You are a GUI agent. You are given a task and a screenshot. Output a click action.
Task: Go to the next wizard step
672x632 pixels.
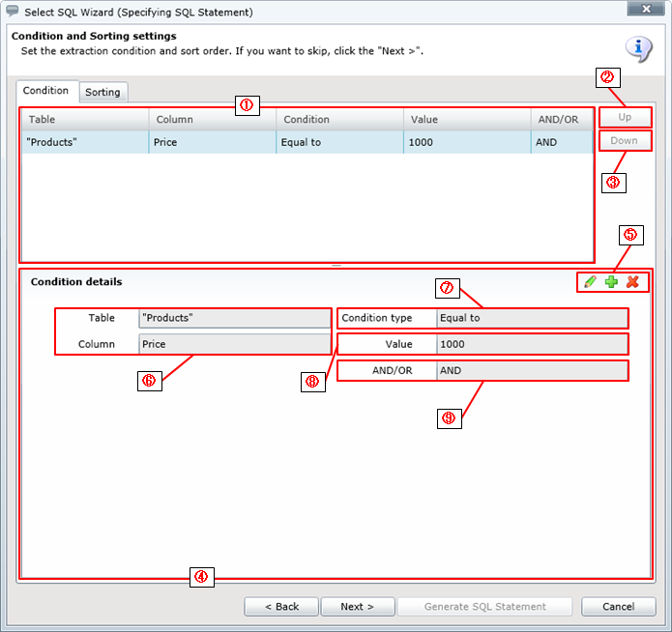click(x=358, y=607)
